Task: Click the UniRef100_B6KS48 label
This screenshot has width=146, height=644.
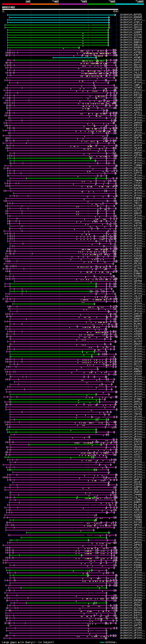Action: pyautogui.click(x=131, y=610)
